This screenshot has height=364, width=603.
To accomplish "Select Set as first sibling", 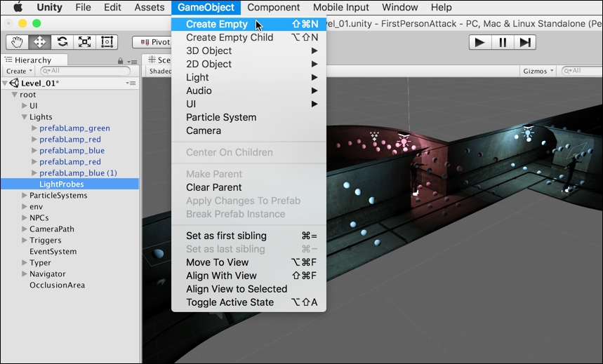I will tap(249, 236).
